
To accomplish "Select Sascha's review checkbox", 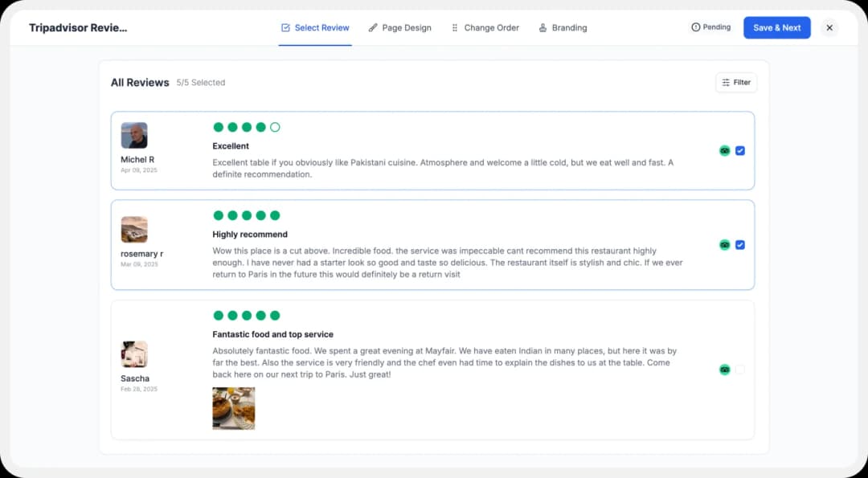I will tap(740, 370).
